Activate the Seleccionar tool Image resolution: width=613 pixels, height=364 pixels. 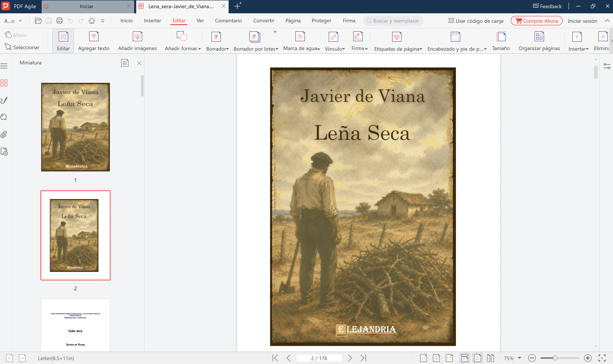point(22,47)
